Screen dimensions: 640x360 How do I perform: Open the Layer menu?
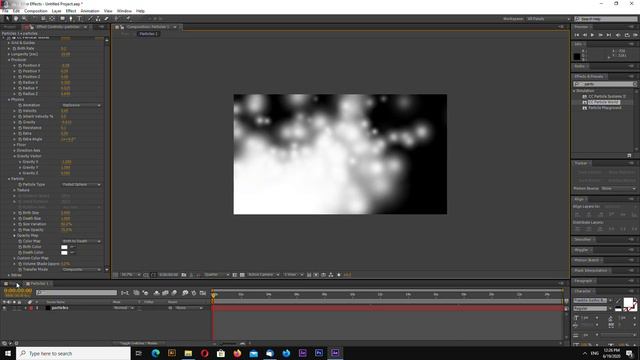56,11
